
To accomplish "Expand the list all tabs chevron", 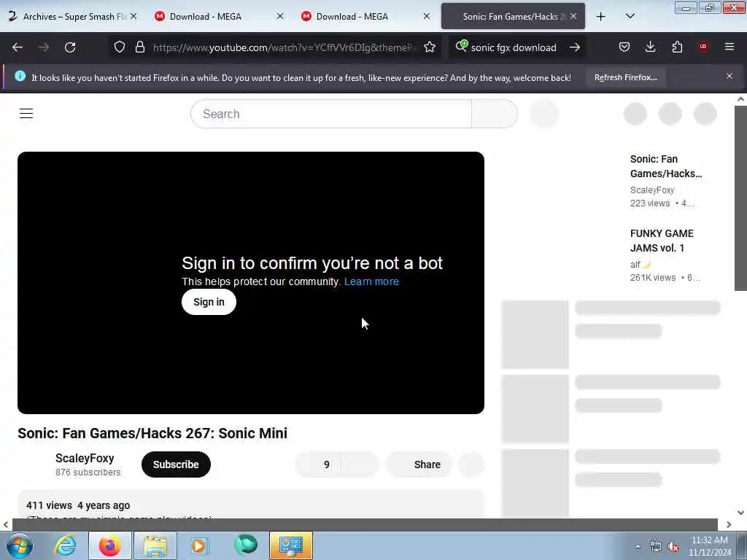I will tap(630, 17).
